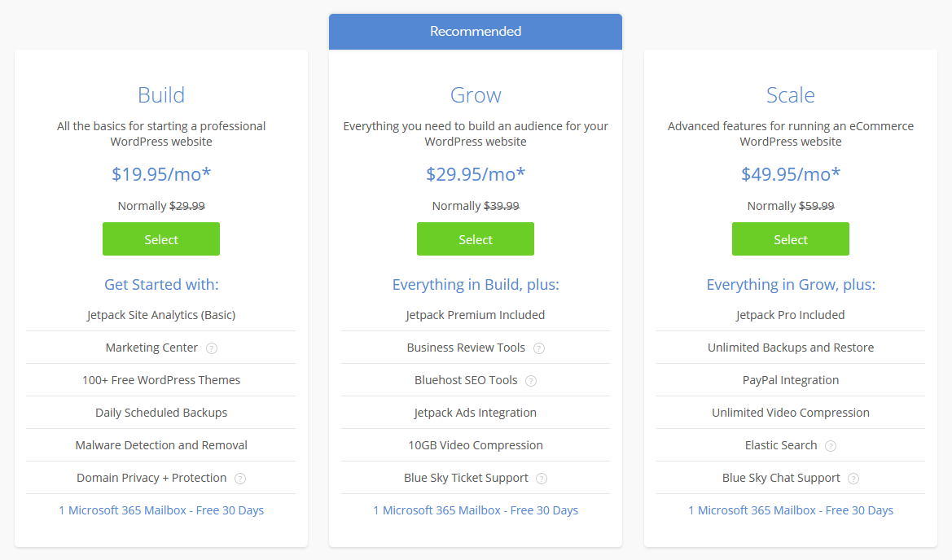The width and height of the screenshot is (952, 560).
Task: Click Domain Privacy + Protection text
Action: coord(151,478)
